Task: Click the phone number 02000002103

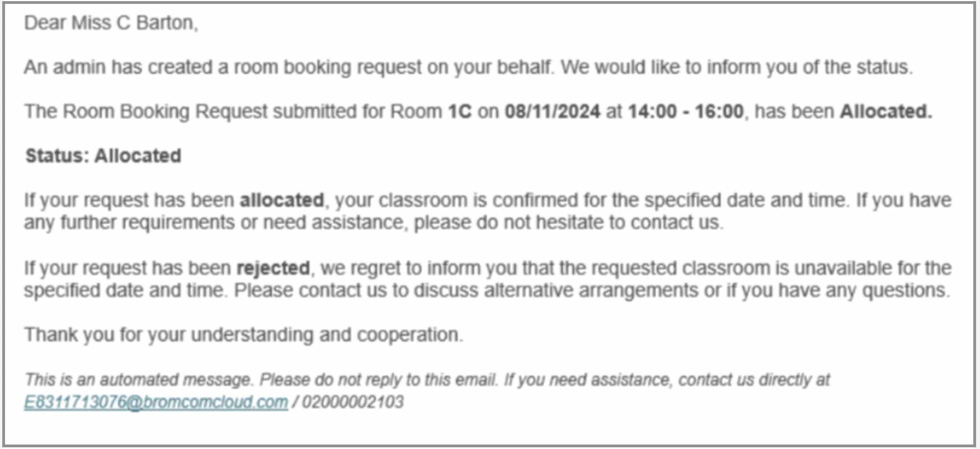Action: click(x=352, y=402)
